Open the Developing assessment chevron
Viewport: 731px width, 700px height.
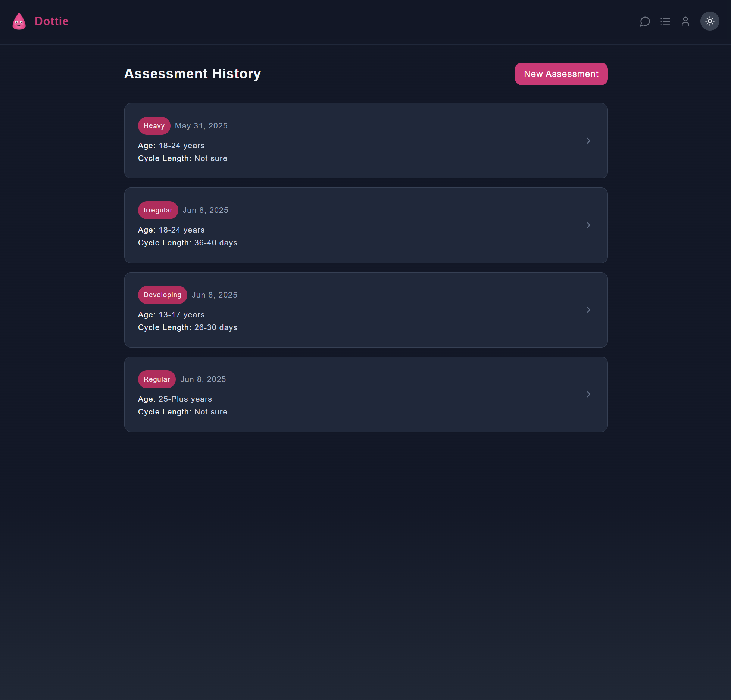coord(588,310)
